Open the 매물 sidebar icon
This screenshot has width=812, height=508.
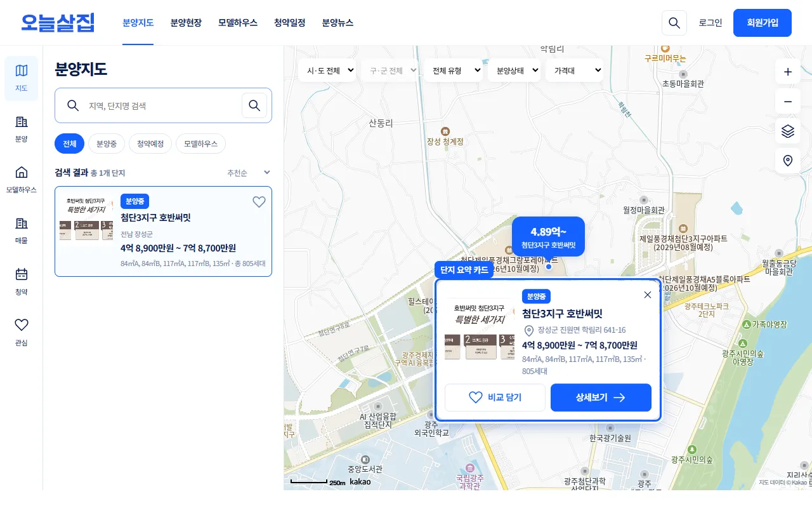pos(22,231)
